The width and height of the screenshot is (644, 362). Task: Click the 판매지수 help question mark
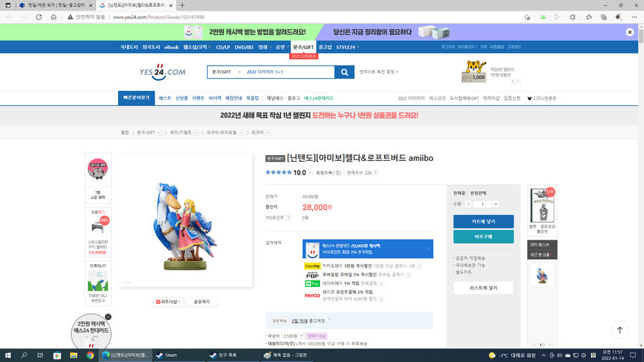pyautogui.click(x=376, y=173)
